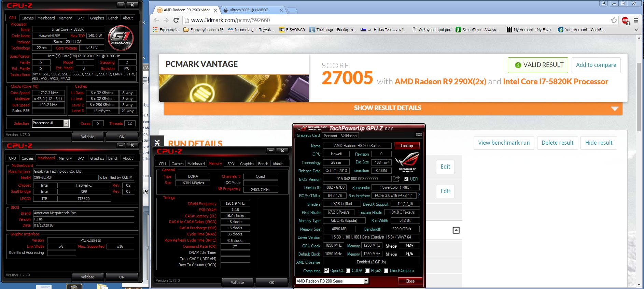Screen dimensions: 644x289
Task: Switch to Sensors tab in GPU-Z
Action: [330, 136]
